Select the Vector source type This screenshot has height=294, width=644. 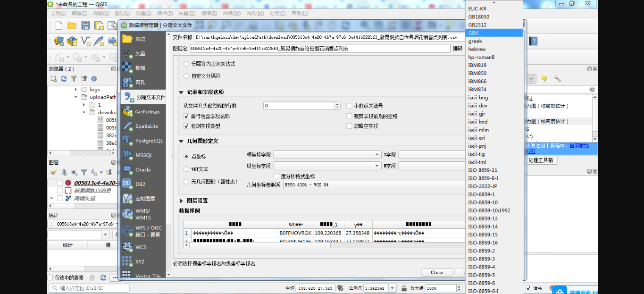(x=143, y=53)
